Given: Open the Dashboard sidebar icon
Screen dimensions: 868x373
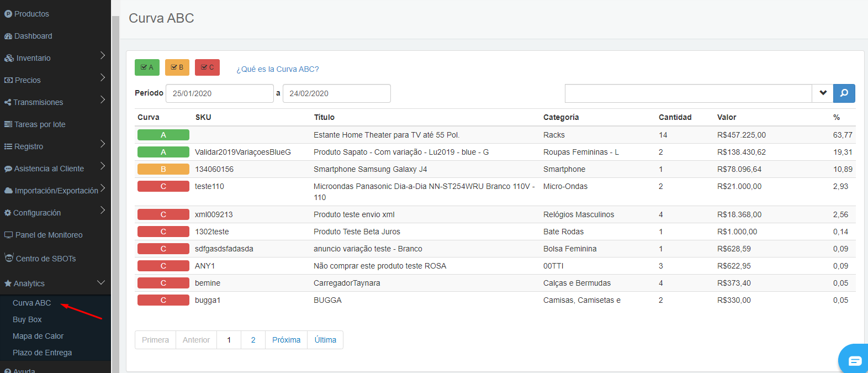Looking at the screenshot, I should 8,36.
